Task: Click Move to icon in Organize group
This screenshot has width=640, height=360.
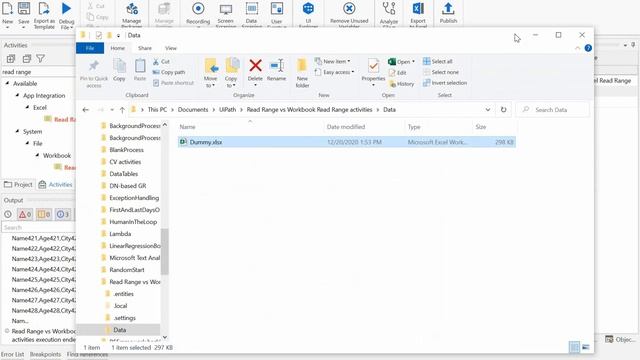Action: click(x=211, y=66)
